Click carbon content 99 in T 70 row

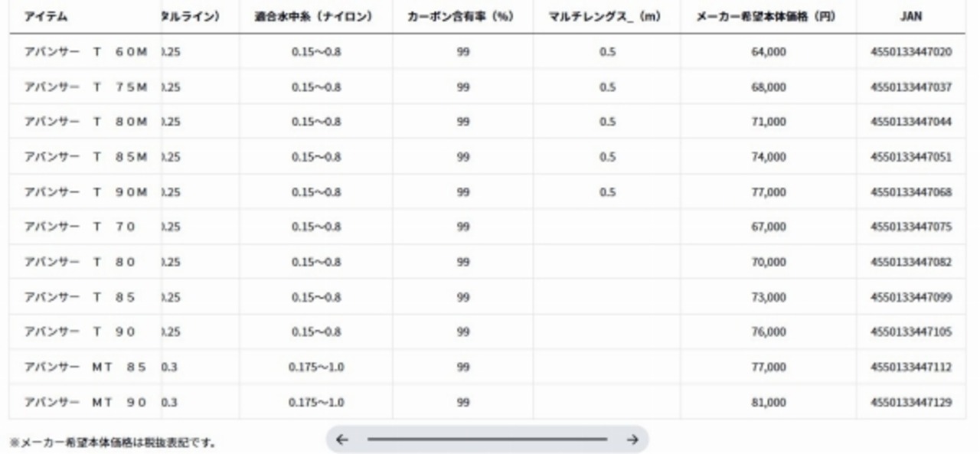pos(462,227)
